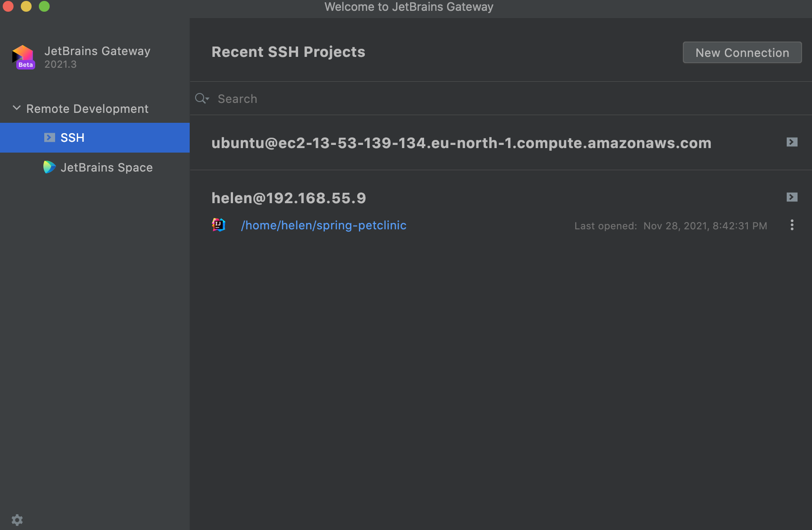The height and width of the screenshot is (530, 812).
Task: Click the green zoom window button
Action: (x=44, y=6)
